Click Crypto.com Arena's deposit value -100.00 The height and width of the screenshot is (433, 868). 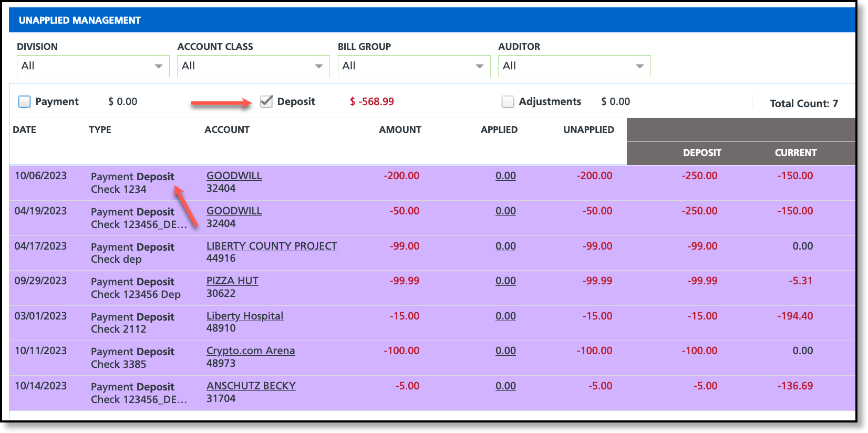point(700,351)
